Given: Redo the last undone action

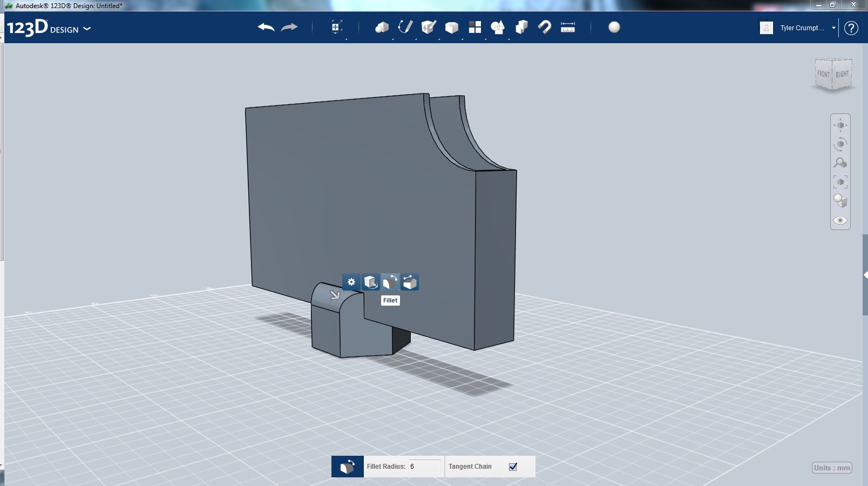Looking at the screenshot, I should pyautogui.click(x=290, y=27).
